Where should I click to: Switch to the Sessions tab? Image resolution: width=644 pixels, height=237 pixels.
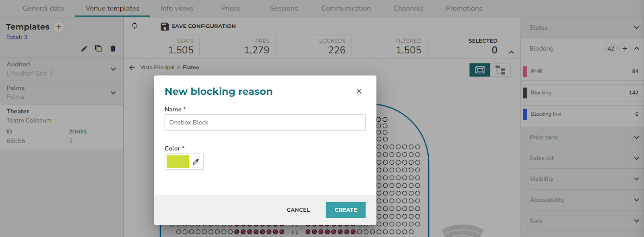284,8
